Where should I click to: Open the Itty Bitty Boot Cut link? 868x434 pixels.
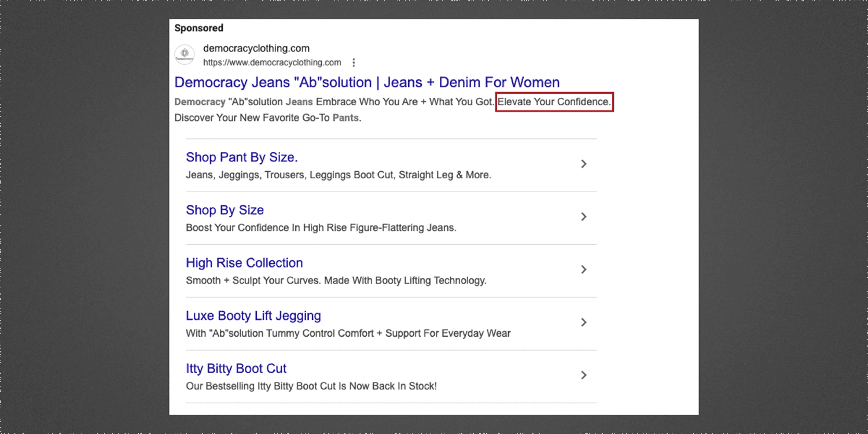pyautogui.click(x=236, y=369)
